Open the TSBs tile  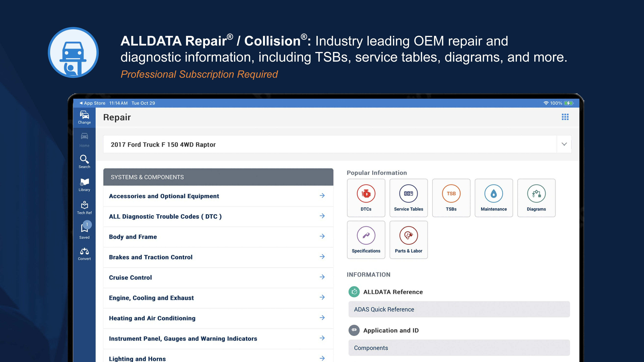451,198
